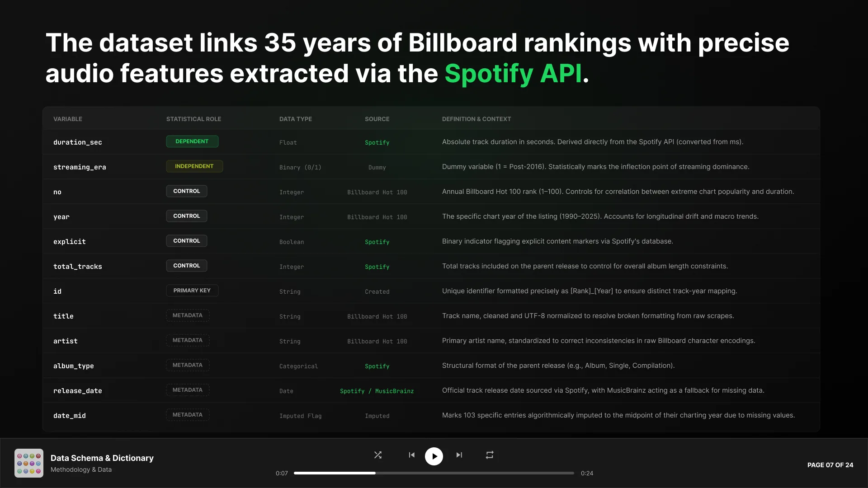
Task: Click the playback progress bar
Action: [x=434, y=473]
